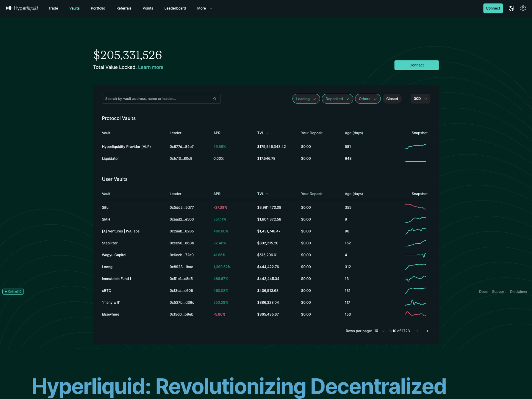Click leader address 0x5dd5...5d77
The width and height of the screenshot is (532, 399).
point(182,207)
